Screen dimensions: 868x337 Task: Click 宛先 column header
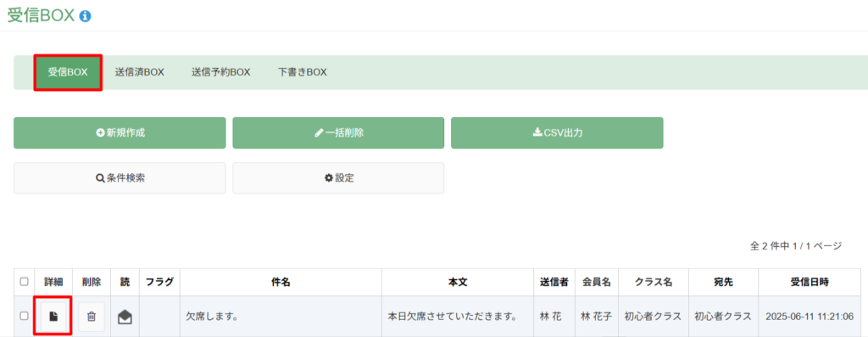tap(724, 282)
